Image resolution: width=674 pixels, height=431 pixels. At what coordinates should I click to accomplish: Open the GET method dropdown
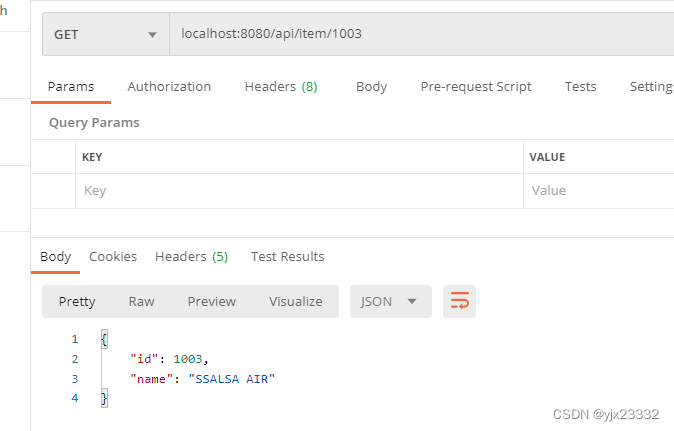click(x=106, y=34)
